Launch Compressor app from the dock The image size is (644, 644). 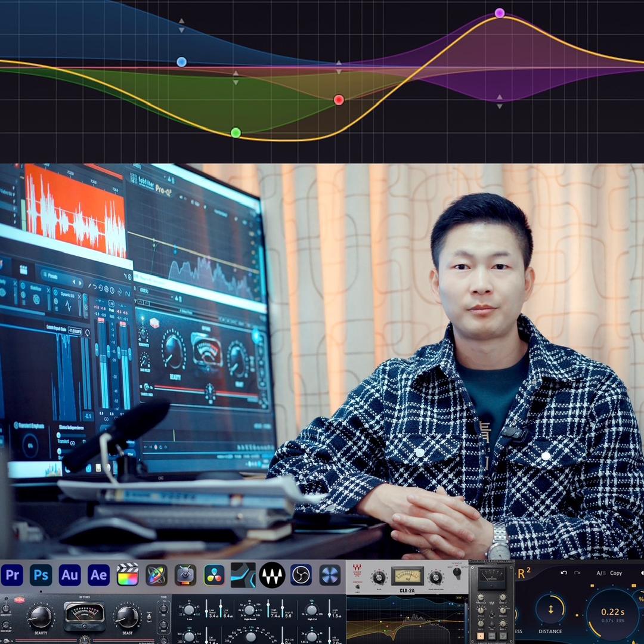[x=185, y=575]
